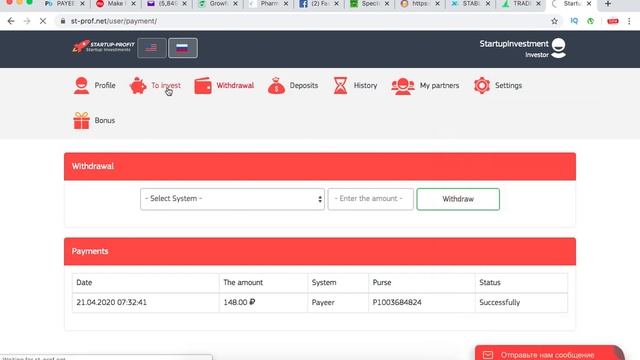This screenshot has width=640, height=360.
Task: Click the hourglass History icon
Action: coord(340,86)
